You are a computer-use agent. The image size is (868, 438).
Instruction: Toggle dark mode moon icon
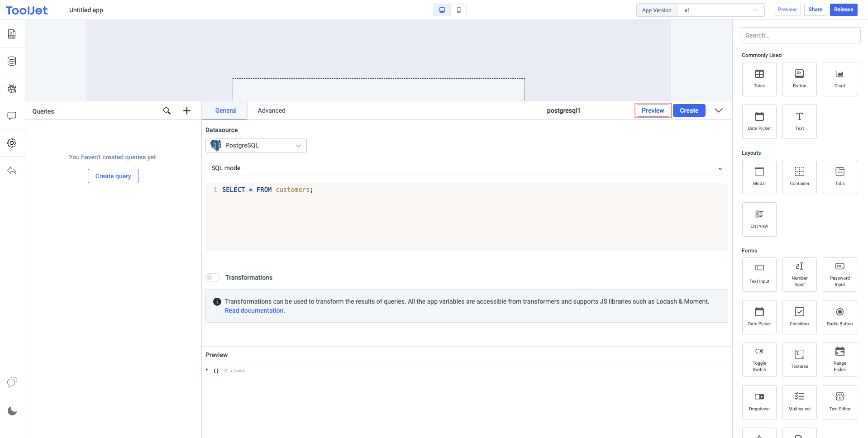point(12,411)
